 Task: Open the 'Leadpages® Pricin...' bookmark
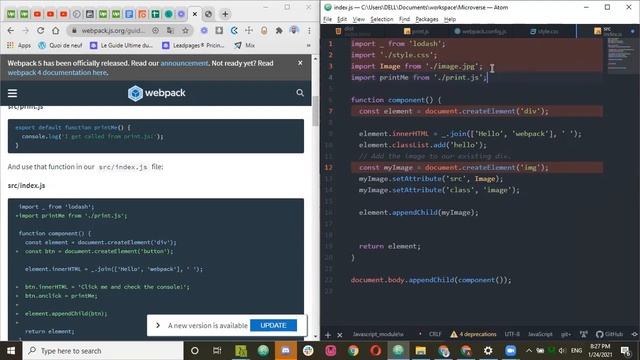click(x=193, y=45)
